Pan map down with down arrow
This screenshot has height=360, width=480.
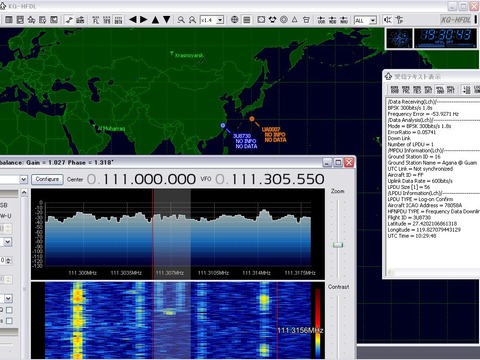167,20
